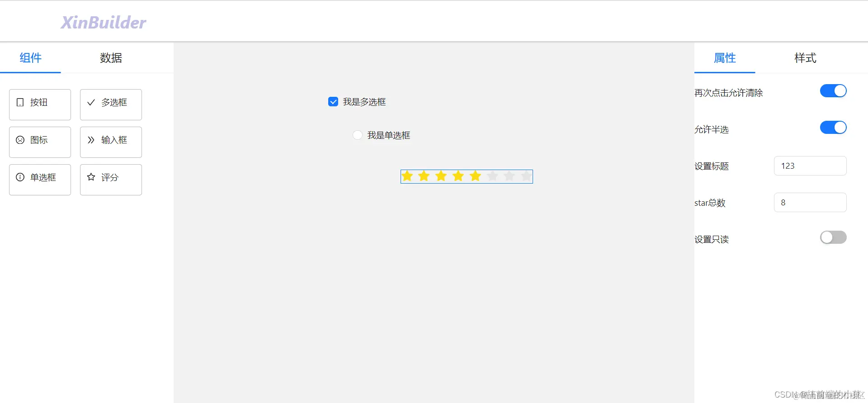This screenshot has width=868, height=403.
Task: Click the 我是单选框 label text
Action: pos(389,135)
